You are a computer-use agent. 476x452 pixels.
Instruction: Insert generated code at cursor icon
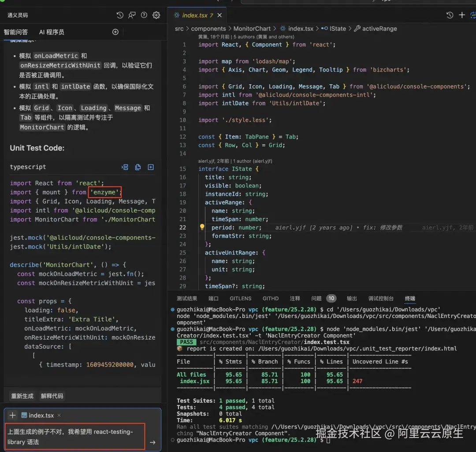125,167
